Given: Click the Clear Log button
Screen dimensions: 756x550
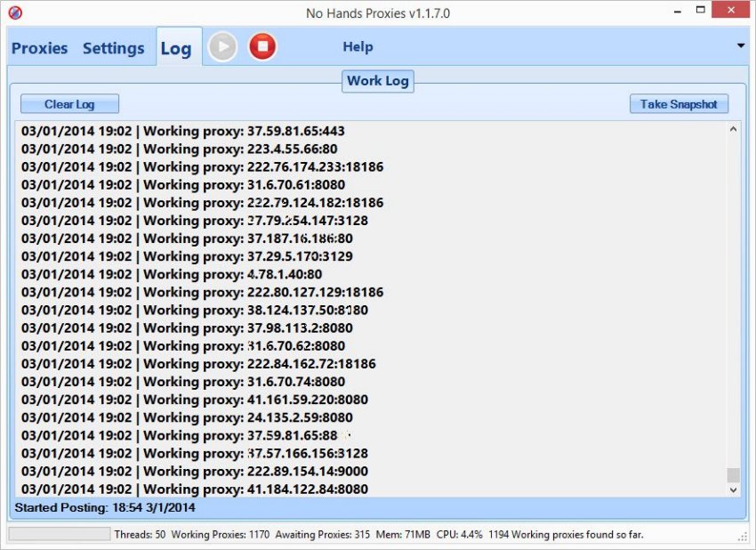Looking at the screenshot, I should tap(69, 104).
